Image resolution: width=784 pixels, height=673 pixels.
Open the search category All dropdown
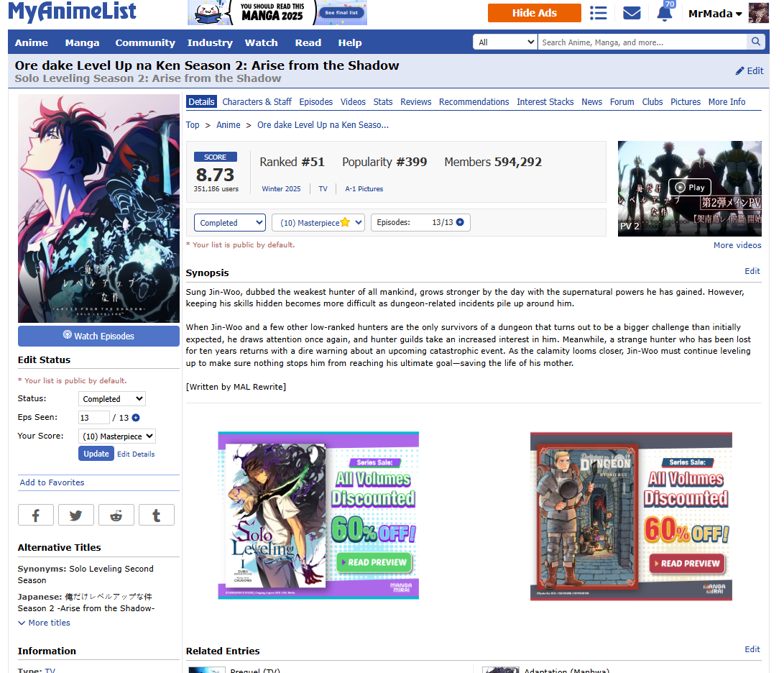click(x=505, y=42)
